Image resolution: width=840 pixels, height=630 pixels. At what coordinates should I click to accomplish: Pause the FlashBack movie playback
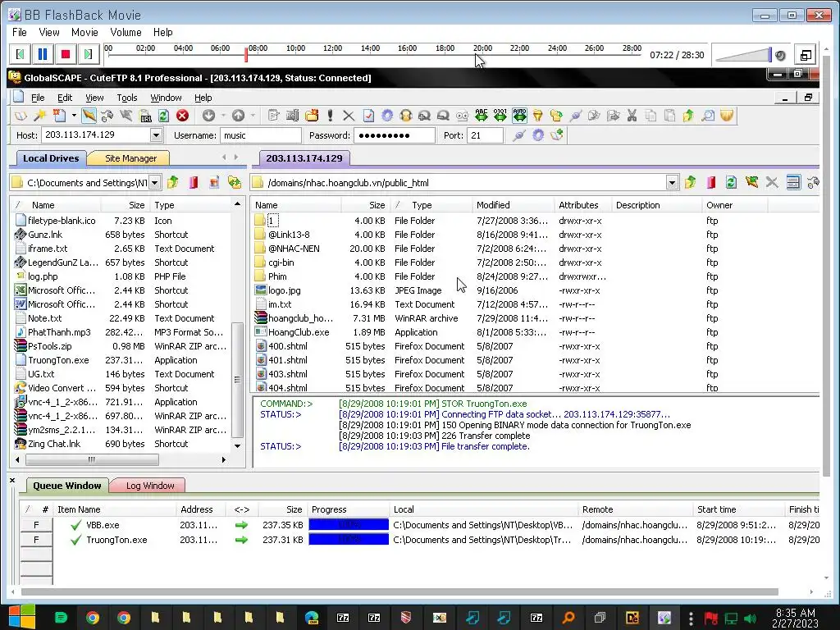[x=43, y=54]
